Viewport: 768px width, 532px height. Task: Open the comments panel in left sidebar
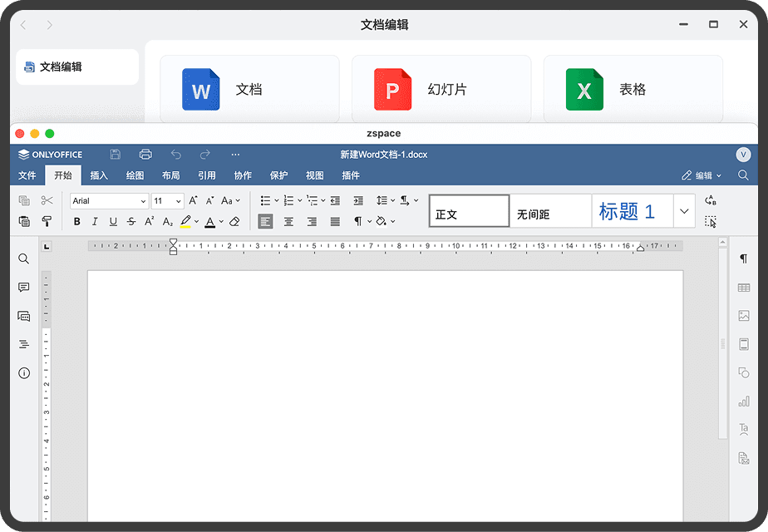(x=24, y=288)
